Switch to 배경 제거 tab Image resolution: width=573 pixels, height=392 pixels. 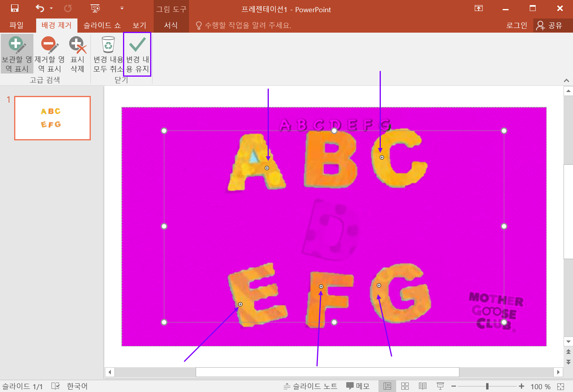click(x=57, y=25)
